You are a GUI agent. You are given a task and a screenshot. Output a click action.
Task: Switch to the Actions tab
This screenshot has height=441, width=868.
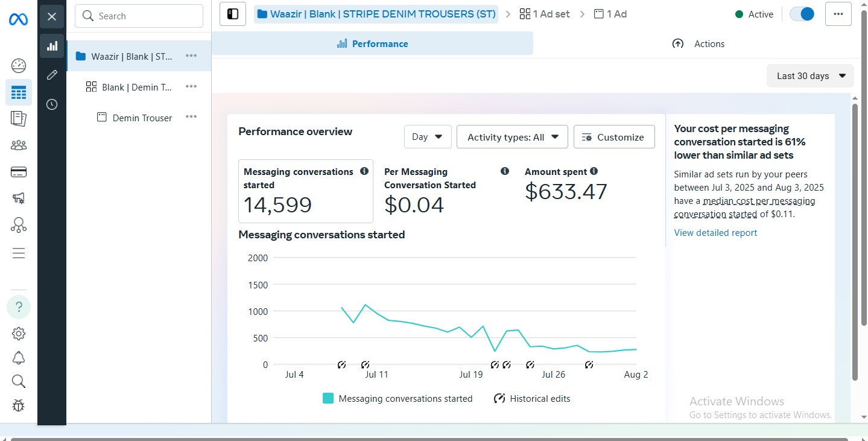point(698,43)
